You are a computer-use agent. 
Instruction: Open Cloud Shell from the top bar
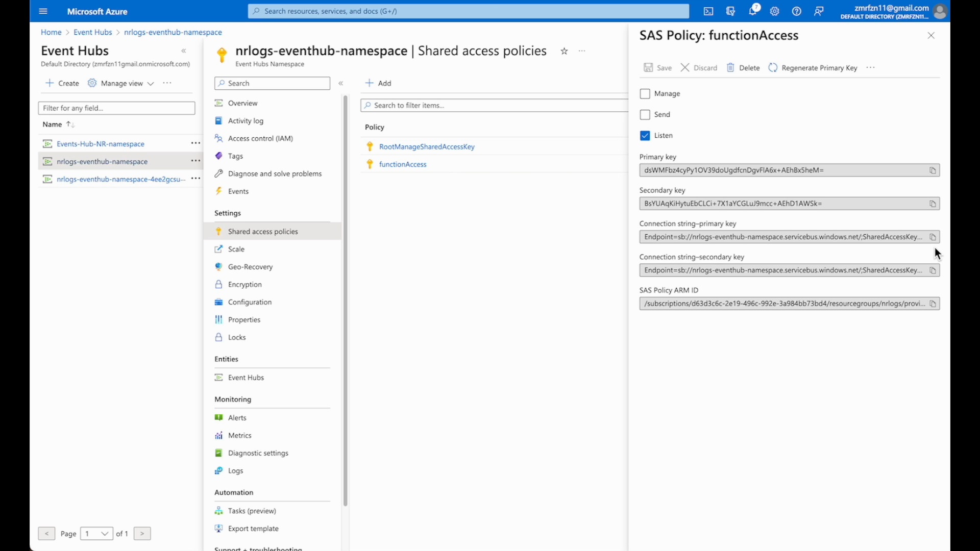(x=708, y=11)
